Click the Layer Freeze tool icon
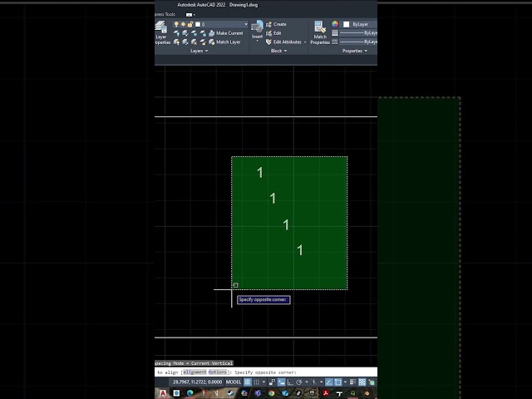532x399 pixels. coord(194,33)
